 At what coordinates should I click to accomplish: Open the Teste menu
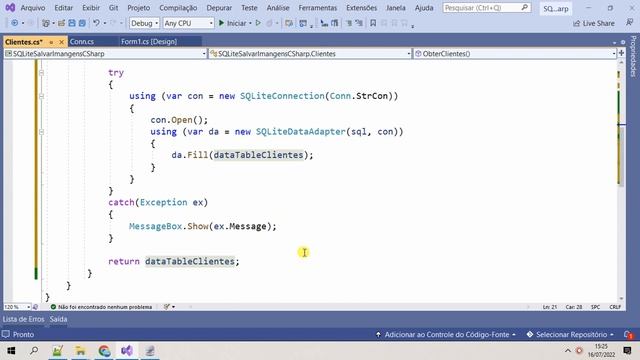click(249, 8)
